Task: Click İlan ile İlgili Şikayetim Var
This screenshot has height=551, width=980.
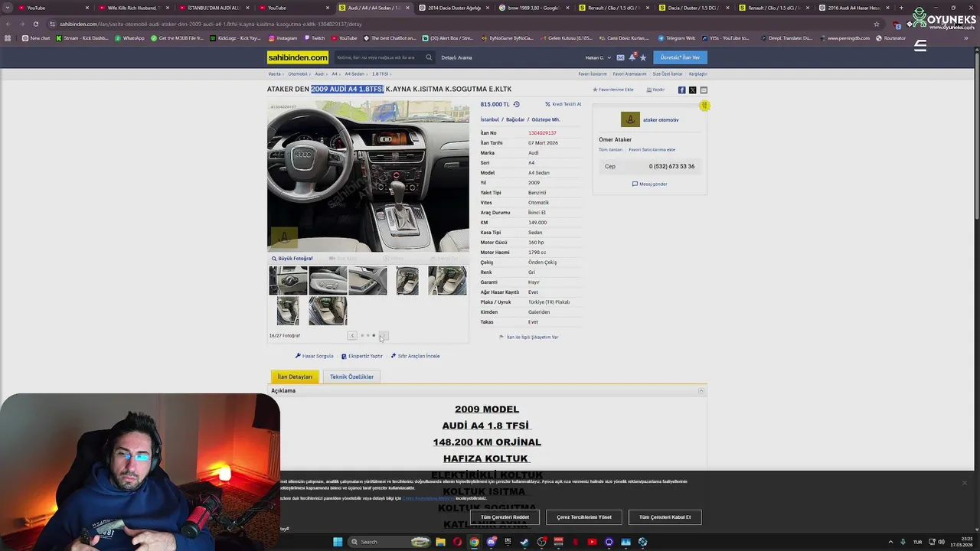Action: coord(529,337)
